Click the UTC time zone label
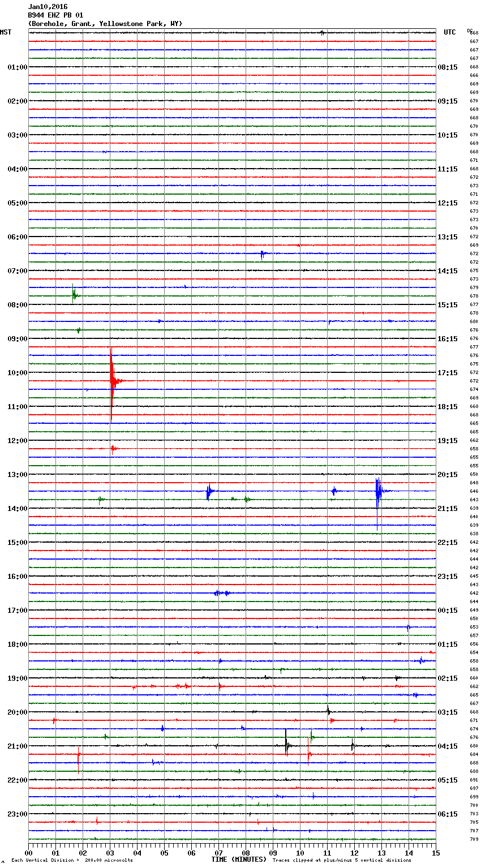481x868 pixels. (449, 32)
